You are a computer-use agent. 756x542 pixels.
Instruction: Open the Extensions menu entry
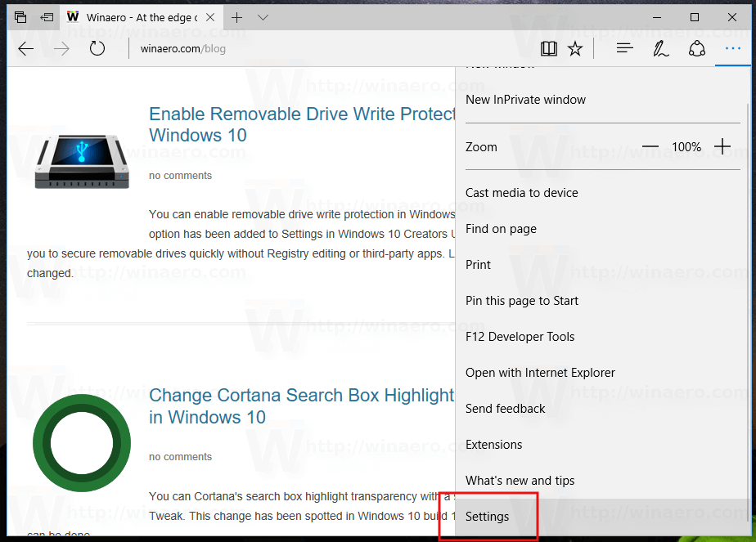coord(493,444)
